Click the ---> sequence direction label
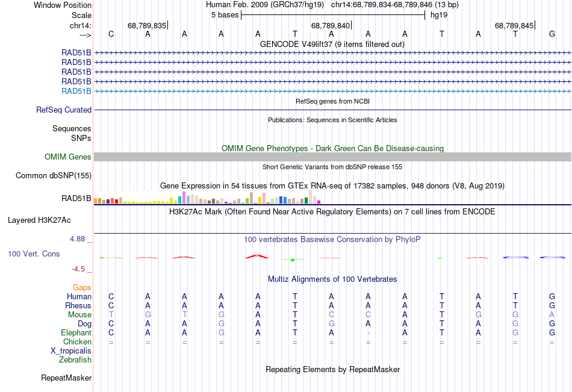572x392 pixels. tap(85, 35)
